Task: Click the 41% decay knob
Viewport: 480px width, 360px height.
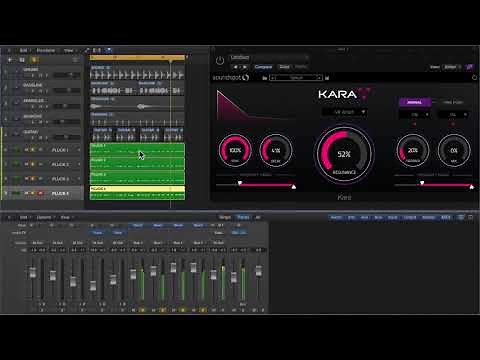Action: click(276, 150)
